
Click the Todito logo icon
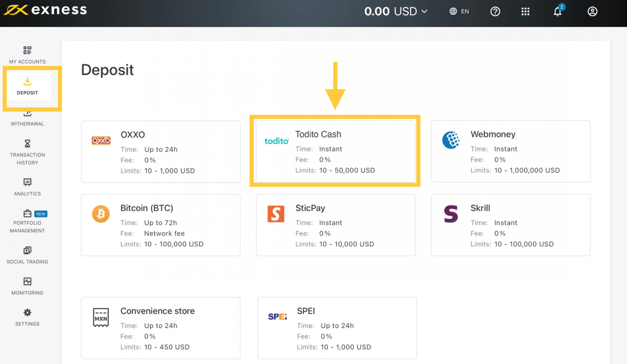[x=277, y=141]
